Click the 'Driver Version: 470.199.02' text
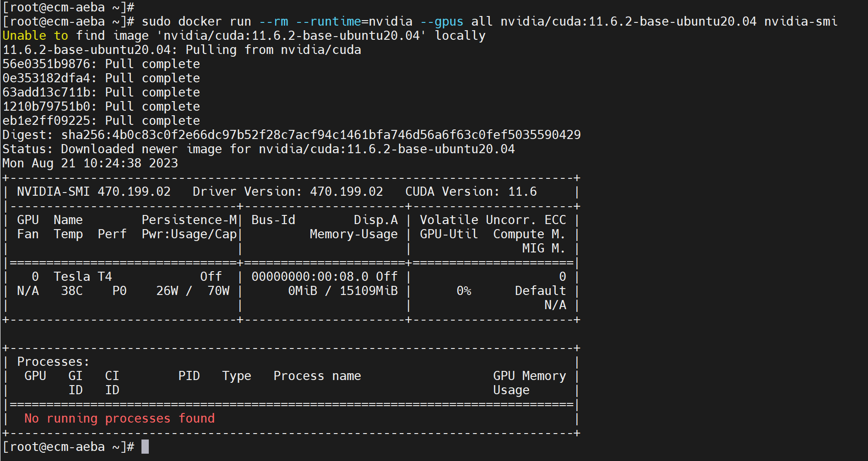 [x=288, y=192]
